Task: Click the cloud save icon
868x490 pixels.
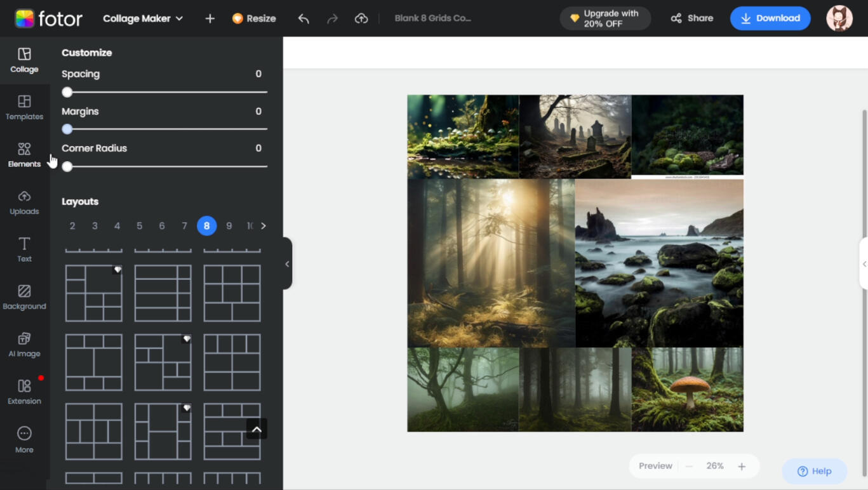Action: (x=361, y=18)
